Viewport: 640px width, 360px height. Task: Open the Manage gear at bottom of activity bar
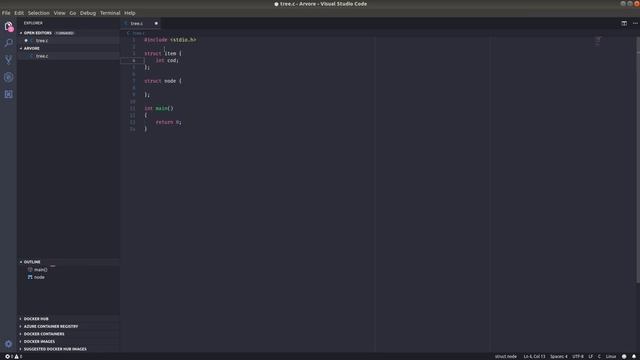click(9, 344)
